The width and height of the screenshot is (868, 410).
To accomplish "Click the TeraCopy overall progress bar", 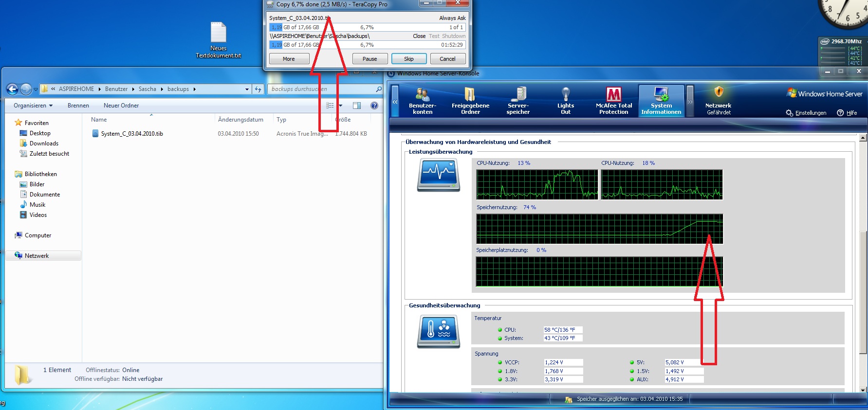I will tap(367, 45).
